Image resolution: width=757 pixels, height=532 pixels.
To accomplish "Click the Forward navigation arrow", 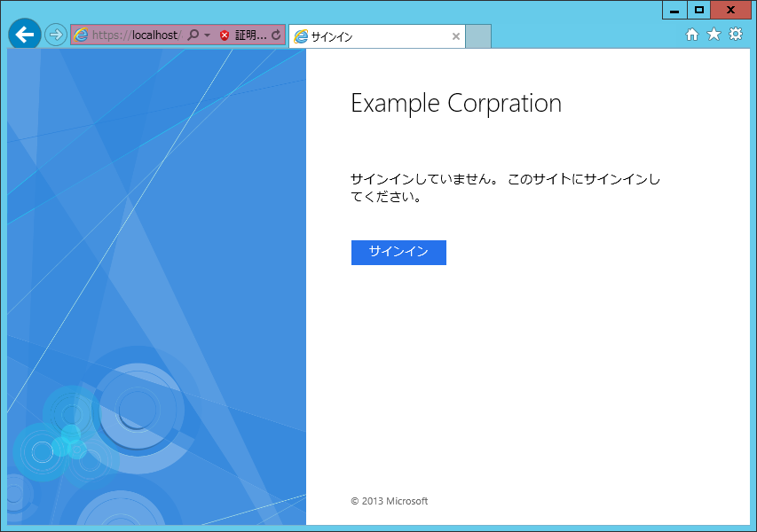I will [56, 35].
